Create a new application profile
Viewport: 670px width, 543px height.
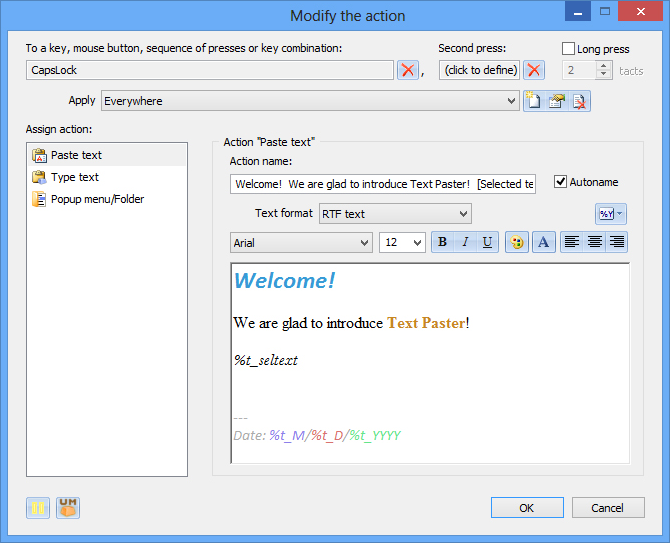534,101
